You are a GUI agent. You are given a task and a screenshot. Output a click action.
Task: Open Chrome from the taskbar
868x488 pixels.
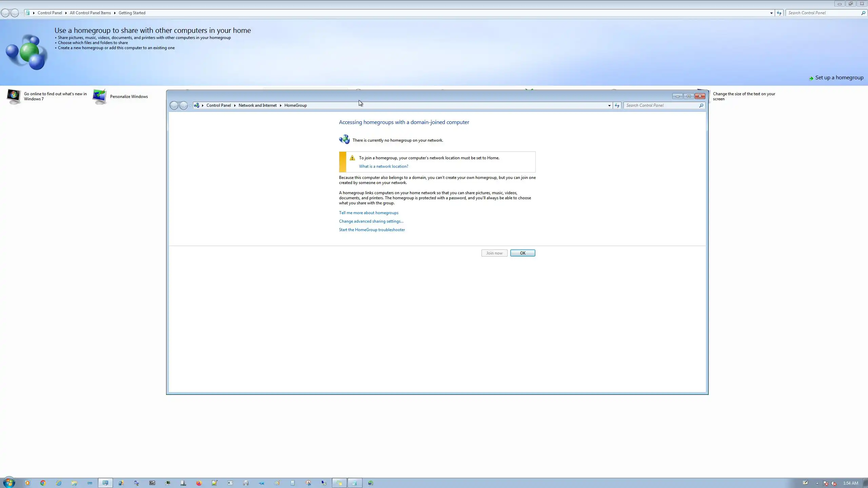[x=43, y=483]
